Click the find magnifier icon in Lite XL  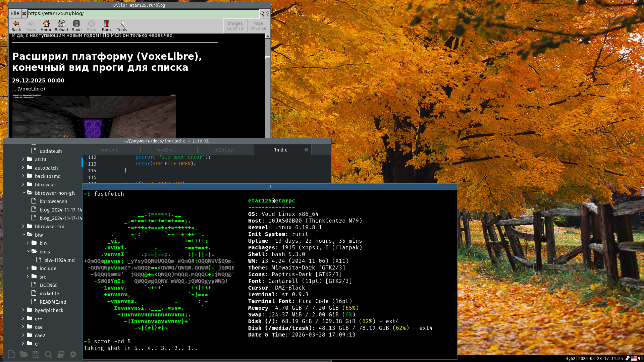(48, 354)
